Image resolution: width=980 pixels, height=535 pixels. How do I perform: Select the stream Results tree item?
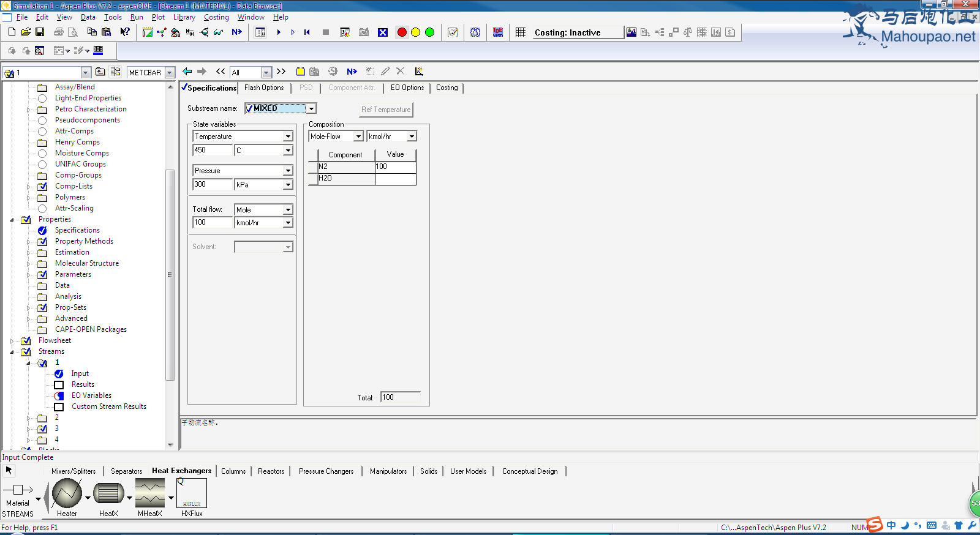coord(83,384)
